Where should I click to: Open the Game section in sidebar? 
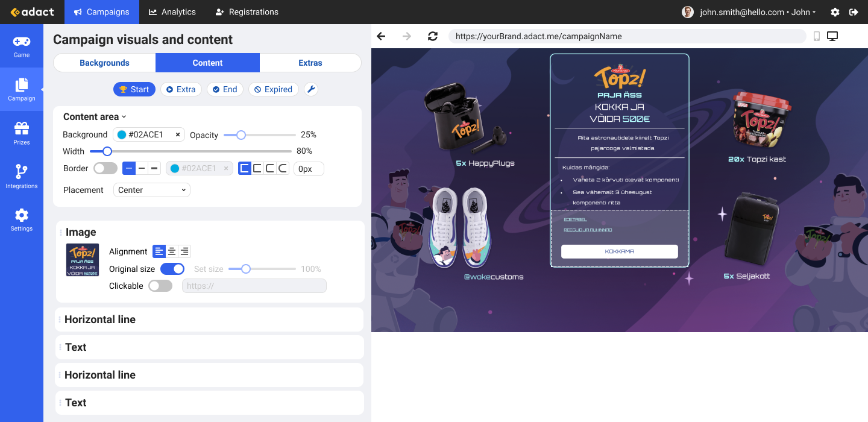[22, 46]
